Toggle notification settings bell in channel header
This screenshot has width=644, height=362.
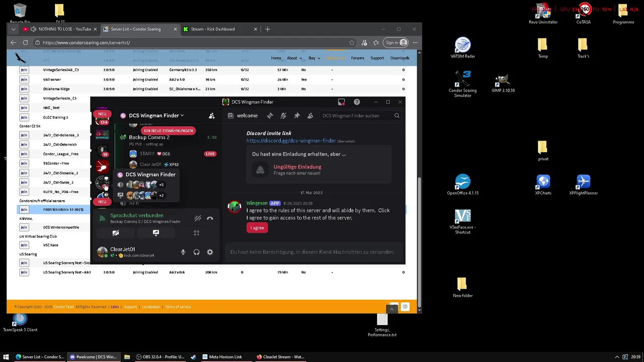click(x=283, y=116)
